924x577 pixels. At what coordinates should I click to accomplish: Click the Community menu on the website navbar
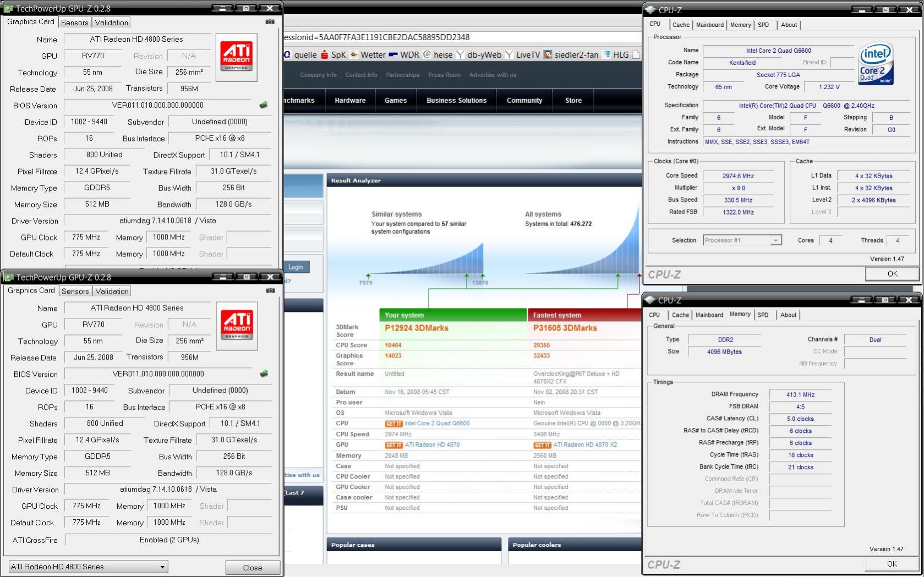[x=524, y=101]
